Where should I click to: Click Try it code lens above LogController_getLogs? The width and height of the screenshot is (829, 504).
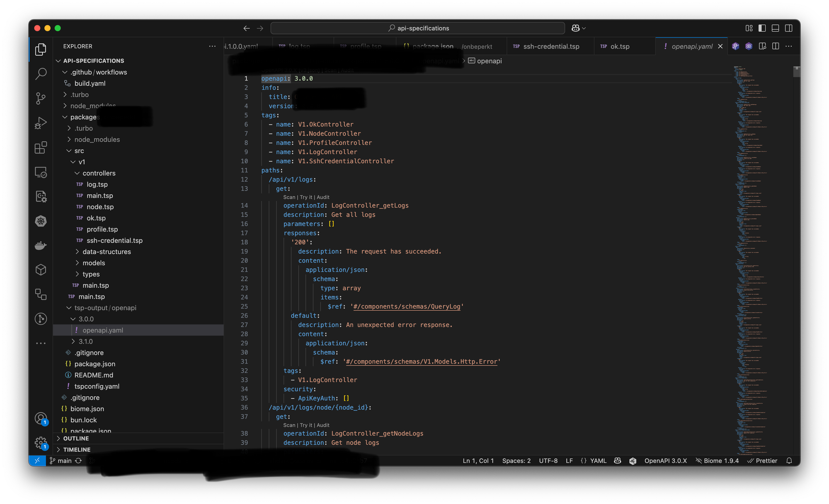(306, 198)
